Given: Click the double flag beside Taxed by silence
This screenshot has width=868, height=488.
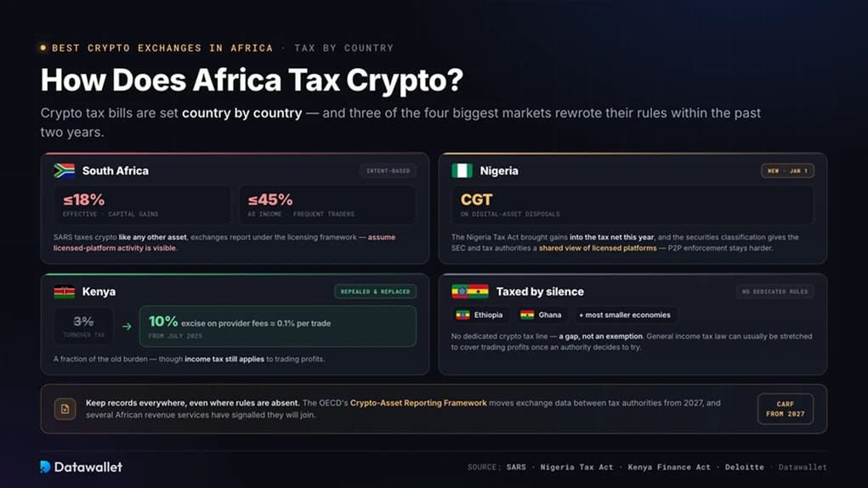Looking at the screenshot, I should pos(470,292).
